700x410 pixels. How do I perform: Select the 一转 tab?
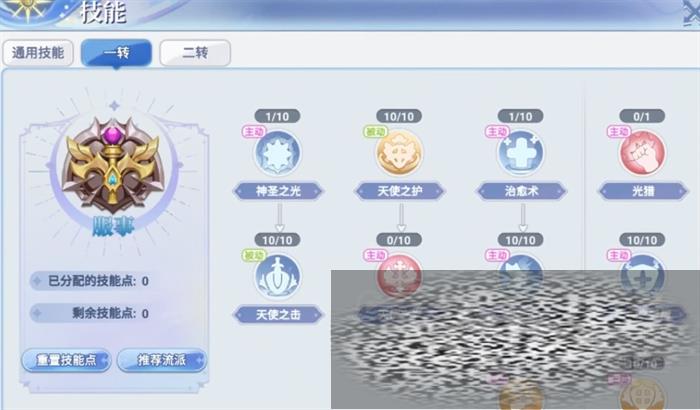tap(117, 53)
